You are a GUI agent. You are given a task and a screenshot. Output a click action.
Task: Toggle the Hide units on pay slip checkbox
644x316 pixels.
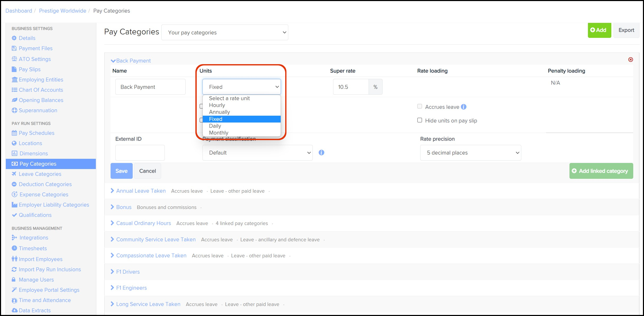420,120
